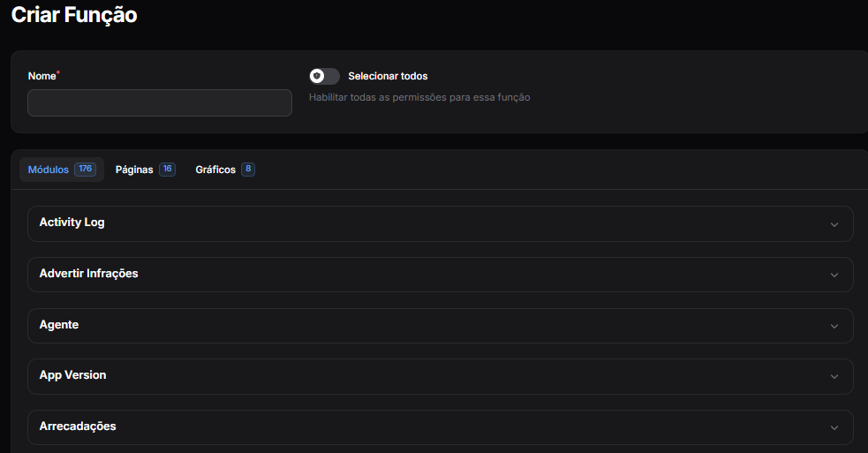
Task: Expand the Agente permissions section title
Action: click(x=59, y=325)
